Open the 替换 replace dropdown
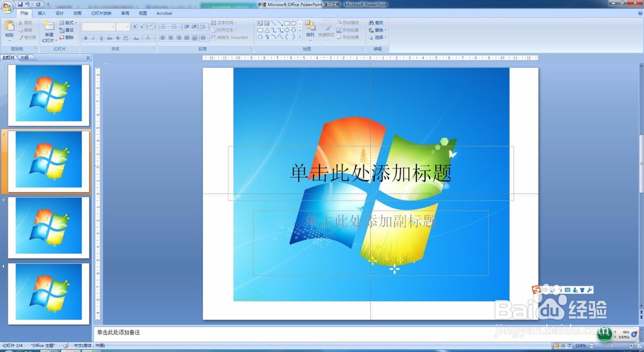This screenshot has width=644, height=352. tap(377, 30)
